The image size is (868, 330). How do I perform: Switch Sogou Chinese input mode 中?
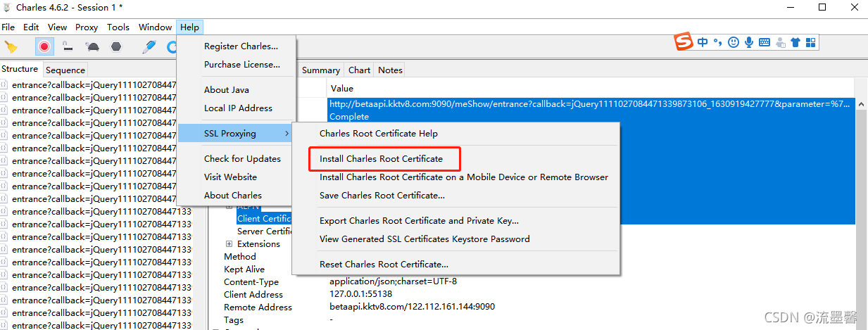click(x=703, y=43)
